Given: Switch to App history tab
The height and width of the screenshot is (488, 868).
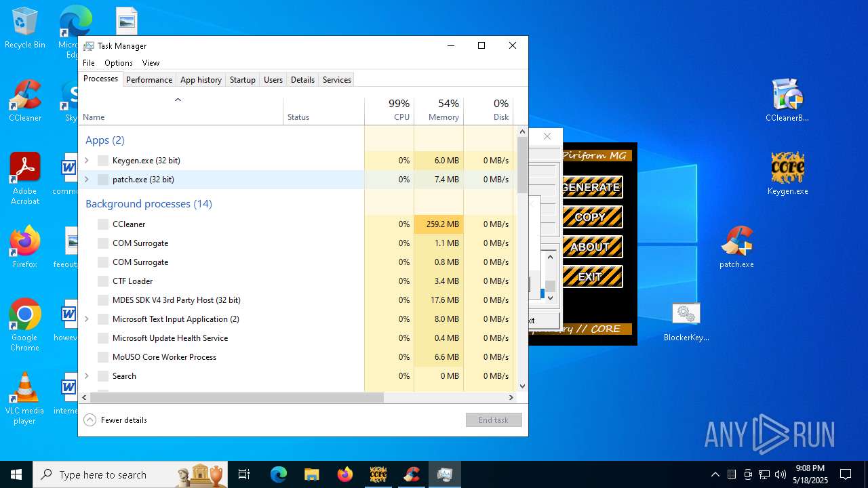Looking at the screenshot, I should point(201,80).
